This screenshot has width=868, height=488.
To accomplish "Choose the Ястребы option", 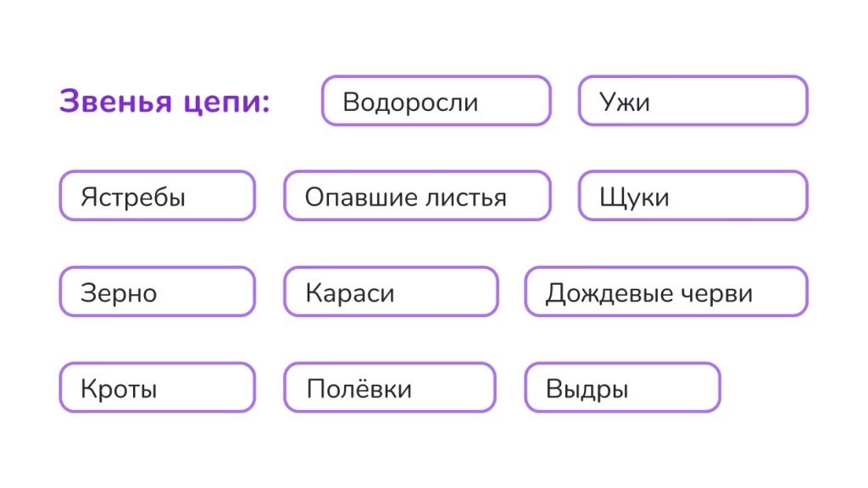I will click(x=157, y=197).
